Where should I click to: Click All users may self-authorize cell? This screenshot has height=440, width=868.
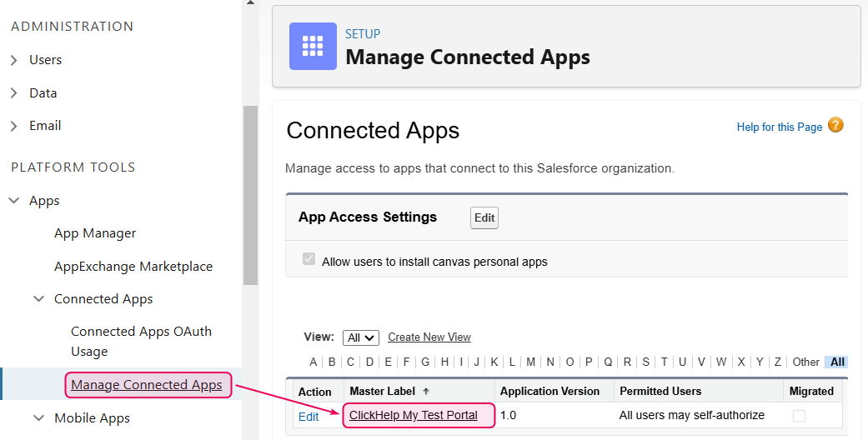[691, 415]
